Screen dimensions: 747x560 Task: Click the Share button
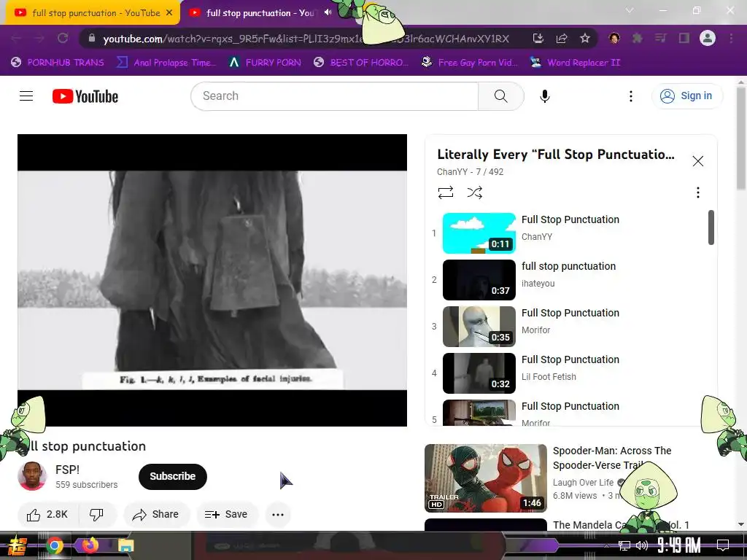click(x=156, y=514)
